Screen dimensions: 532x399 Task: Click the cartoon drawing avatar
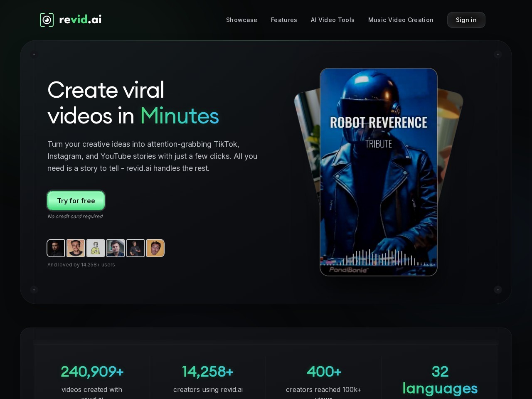point(96,248)
